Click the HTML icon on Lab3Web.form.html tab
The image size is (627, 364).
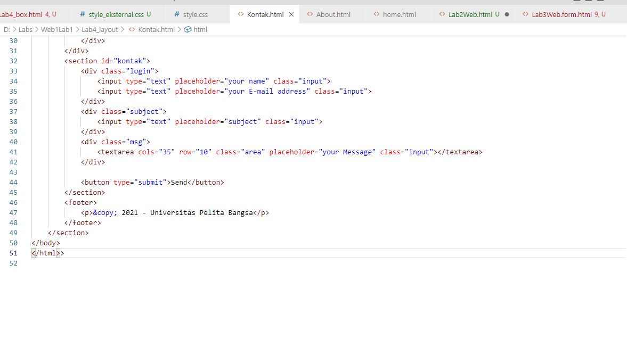(525, 15)
